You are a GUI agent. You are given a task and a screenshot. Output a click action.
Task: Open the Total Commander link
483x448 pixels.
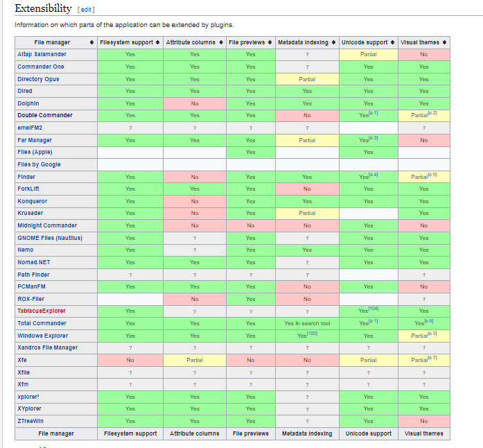tap(42, 323)
